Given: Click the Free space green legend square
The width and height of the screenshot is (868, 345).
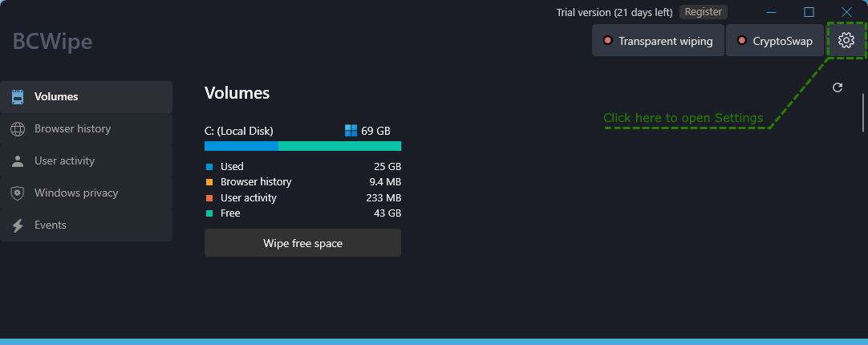Looking at the screenshot, I should pyautogui.click(x=209, y=213).
